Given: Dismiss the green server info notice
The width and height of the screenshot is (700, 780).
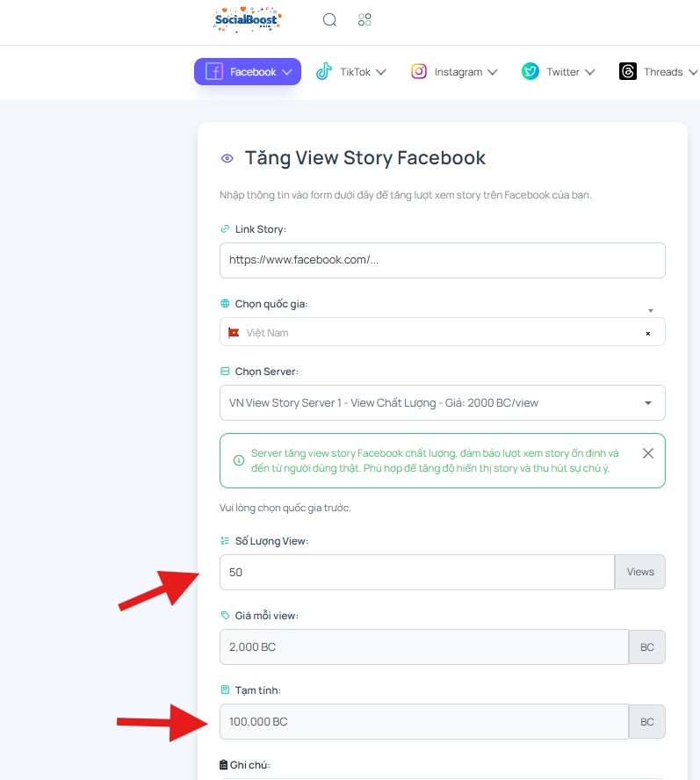Looking at the screenshot, I should [648, 453].
